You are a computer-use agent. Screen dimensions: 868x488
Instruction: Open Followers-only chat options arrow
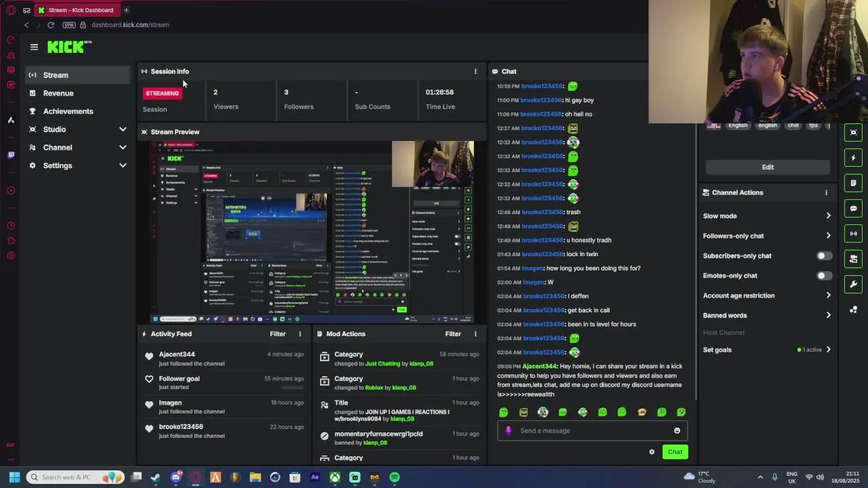click(x=828, y=236)
